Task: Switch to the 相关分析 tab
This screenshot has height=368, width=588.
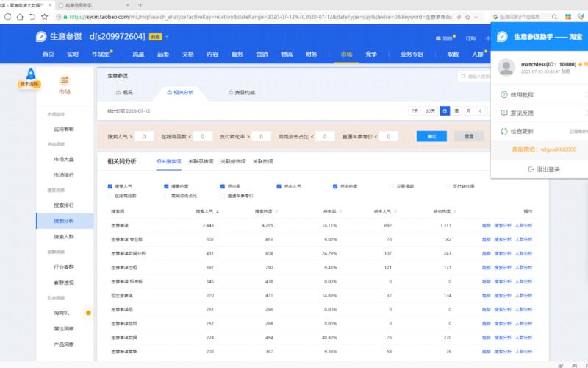Action: (x=180, y=92)
